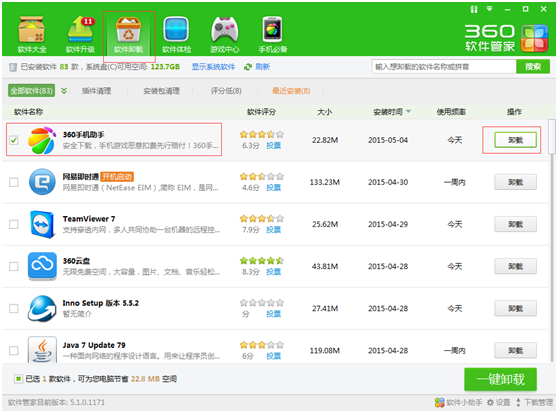Open the main menu arrow in title bar
558x413 pixels.
490,9
